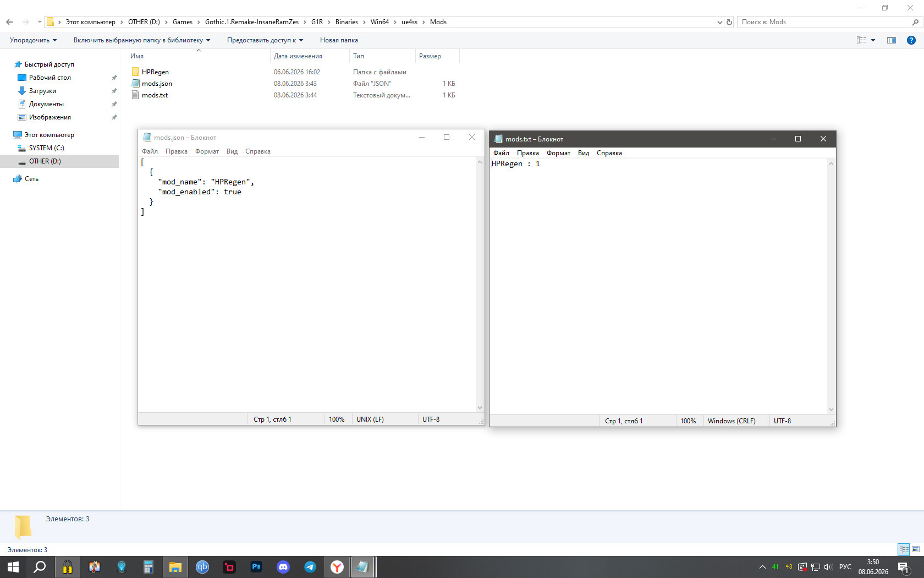Screen dimensions: 924x578
Task: Open Calculator from the taskbar
Action: click(148, 567)
